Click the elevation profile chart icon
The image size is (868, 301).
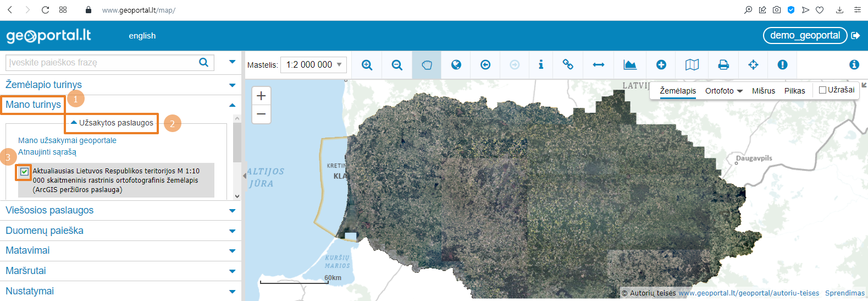click(630, 65)
